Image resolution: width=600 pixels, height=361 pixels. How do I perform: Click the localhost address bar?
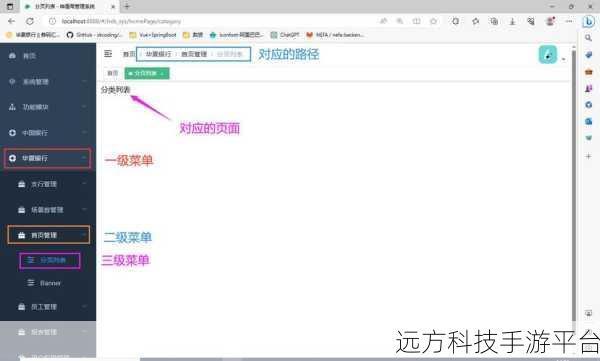click(214, 21)
